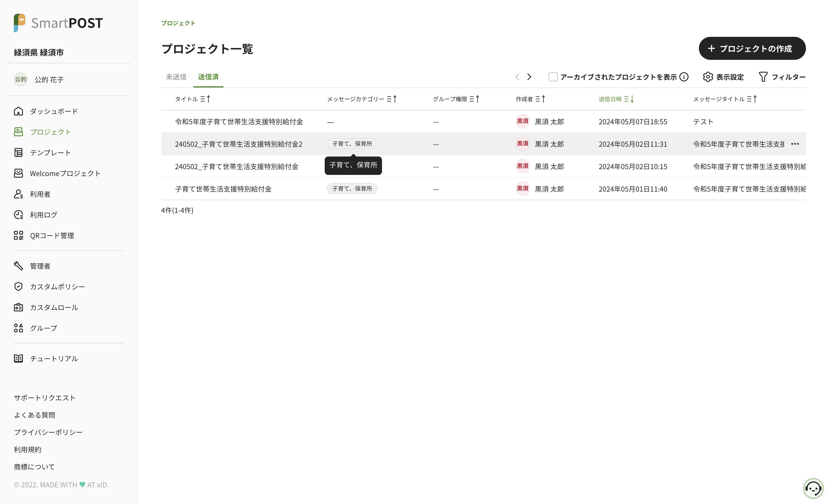This screenshot has width=829, height=504.
Task: Click the 黒須 avatar in 05月01日 row
Action: coord(523,189)
